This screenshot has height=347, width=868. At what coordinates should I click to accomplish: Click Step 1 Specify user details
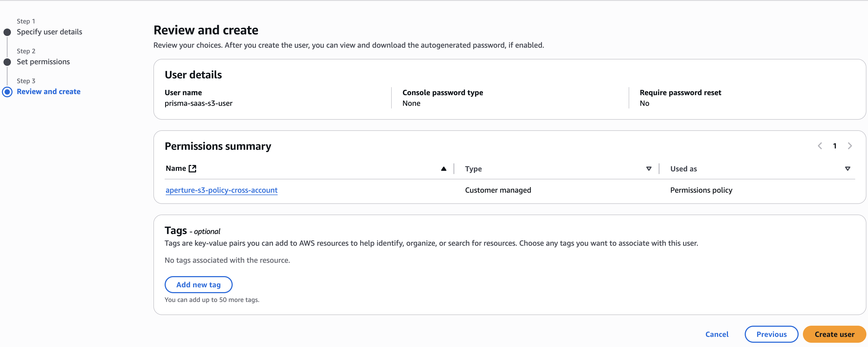(x=49, y=32)
